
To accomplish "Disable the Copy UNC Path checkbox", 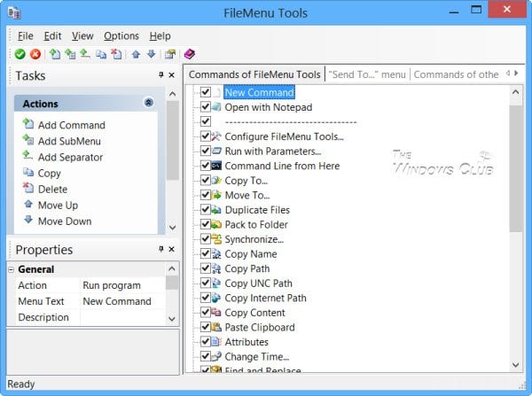I will 206,283.
